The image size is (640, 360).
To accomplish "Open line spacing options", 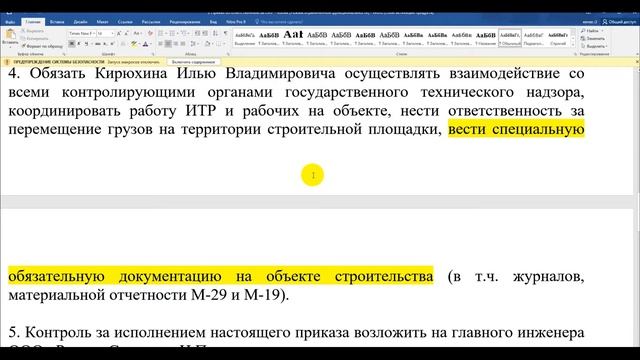I will [x=193, y=44].
